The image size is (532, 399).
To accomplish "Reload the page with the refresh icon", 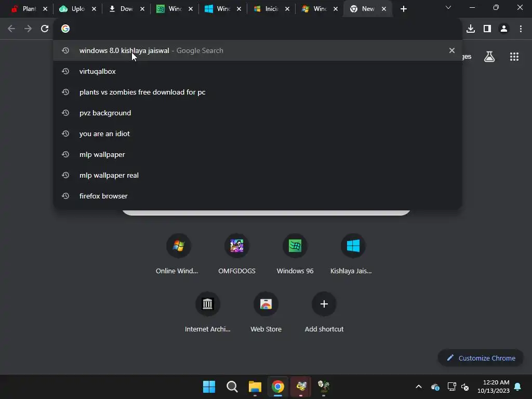I will pyautogui.click(x=45, y=29).
